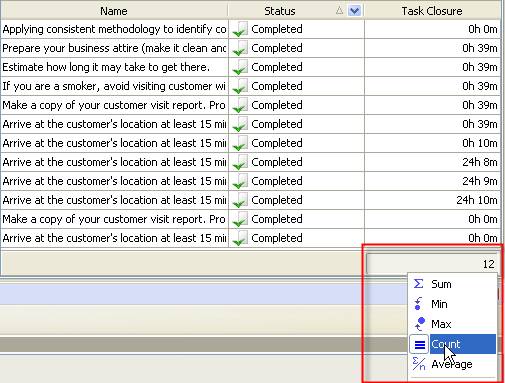The height and width of the screenshot is (383, 505).
Task: Click the status checkmark icon in 'If you are a smoker' row
Action: click(240, 86)
